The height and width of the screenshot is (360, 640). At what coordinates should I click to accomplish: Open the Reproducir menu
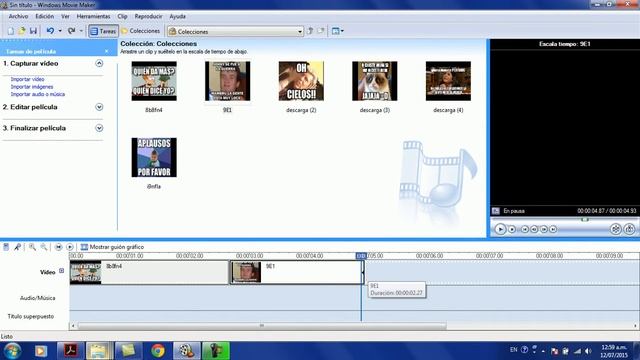click(148, 16)
